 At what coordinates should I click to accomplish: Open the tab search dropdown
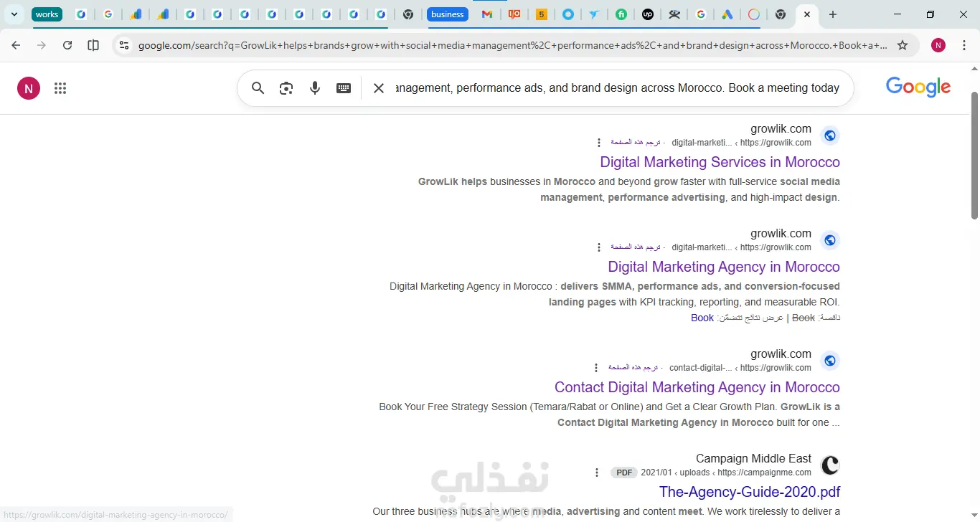pyautogui.click(x=14, y=14)
